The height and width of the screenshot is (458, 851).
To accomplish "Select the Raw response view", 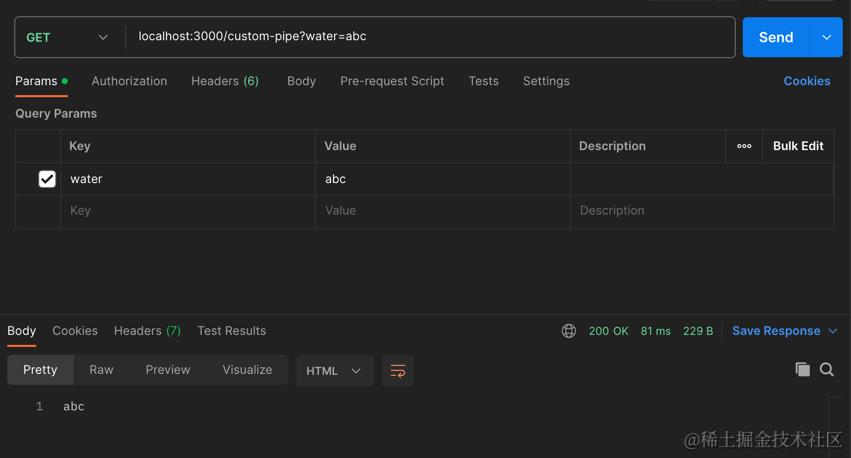I will click(x=101, y=370).
